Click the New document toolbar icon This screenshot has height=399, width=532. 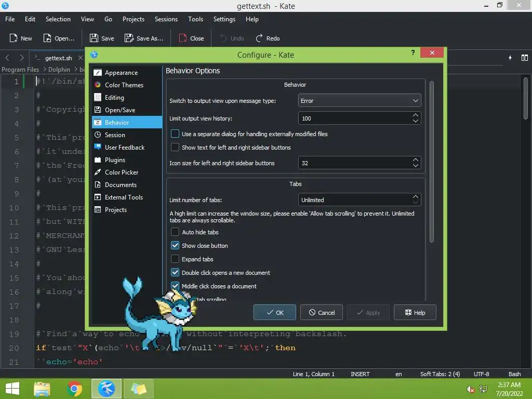(13, 38)
